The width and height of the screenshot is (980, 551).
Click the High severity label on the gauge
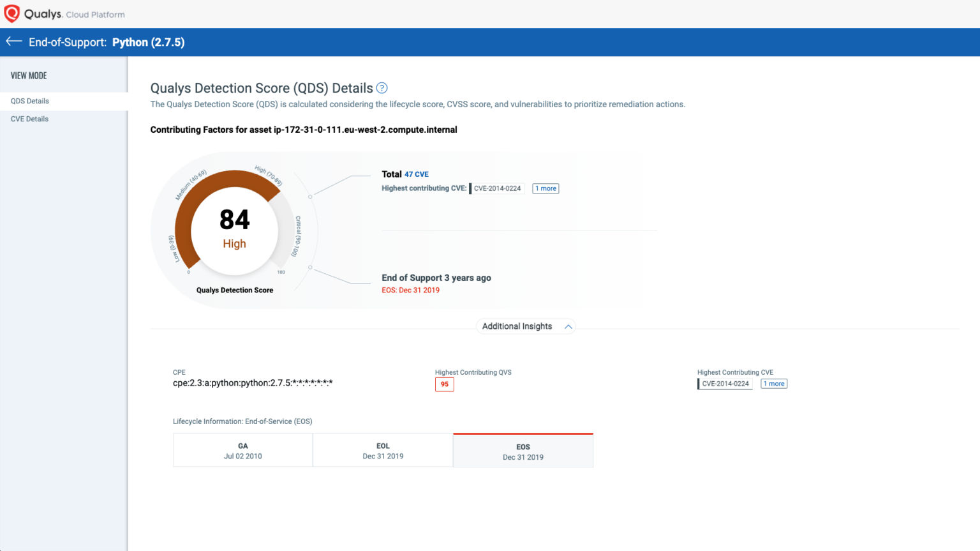(x=234, y=243)
